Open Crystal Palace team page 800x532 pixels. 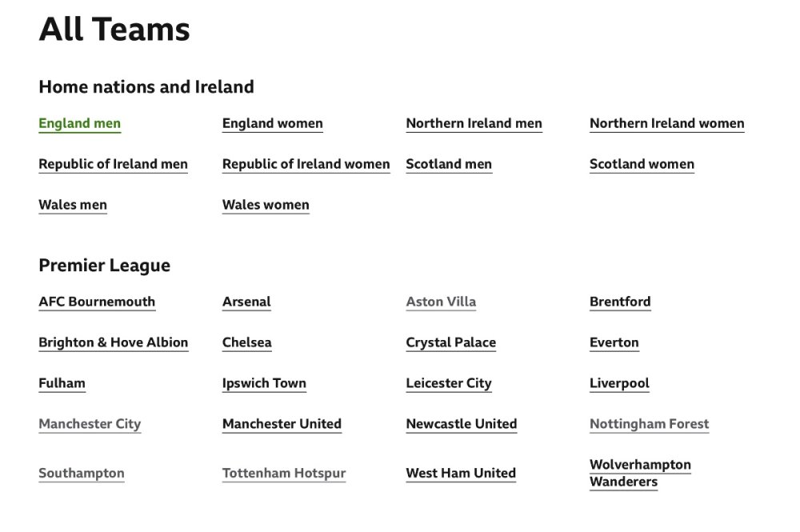tap(450, 342)
